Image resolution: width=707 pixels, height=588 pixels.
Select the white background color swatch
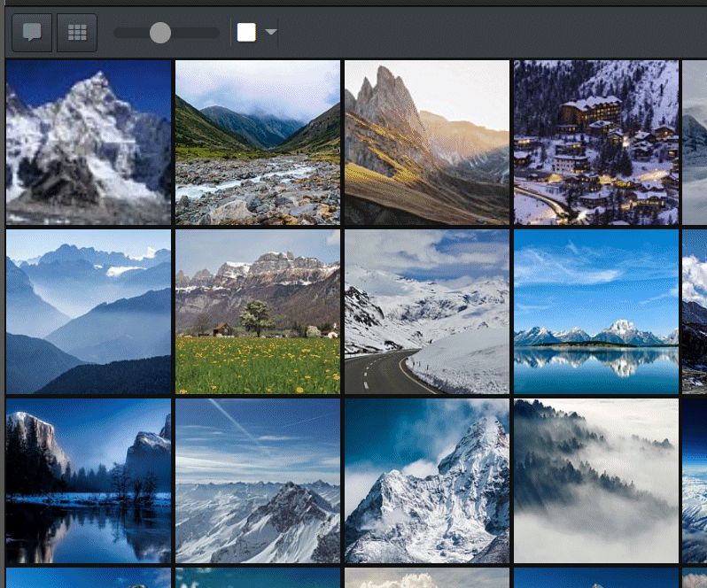(246, 33)
